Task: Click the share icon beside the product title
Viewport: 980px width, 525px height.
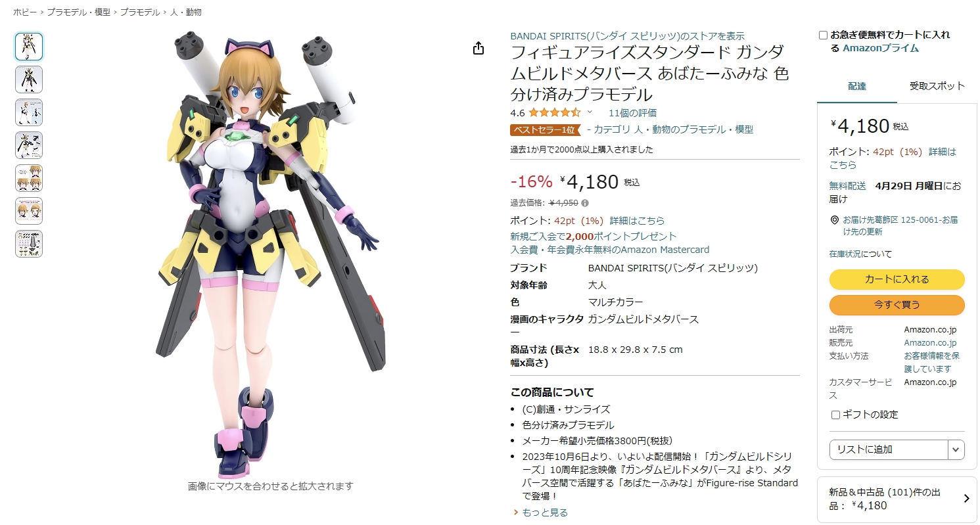Action: pyautogui.click(x=478, y=48)
